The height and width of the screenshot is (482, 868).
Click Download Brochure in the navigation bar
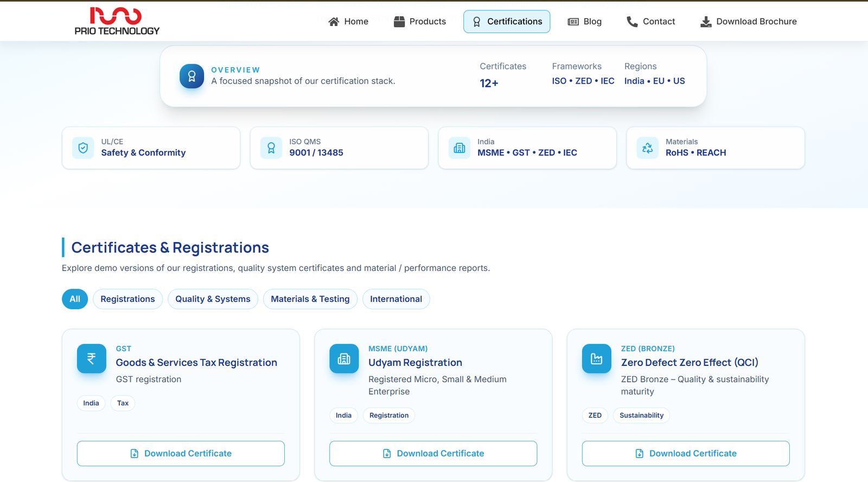[x=749, y=22]
